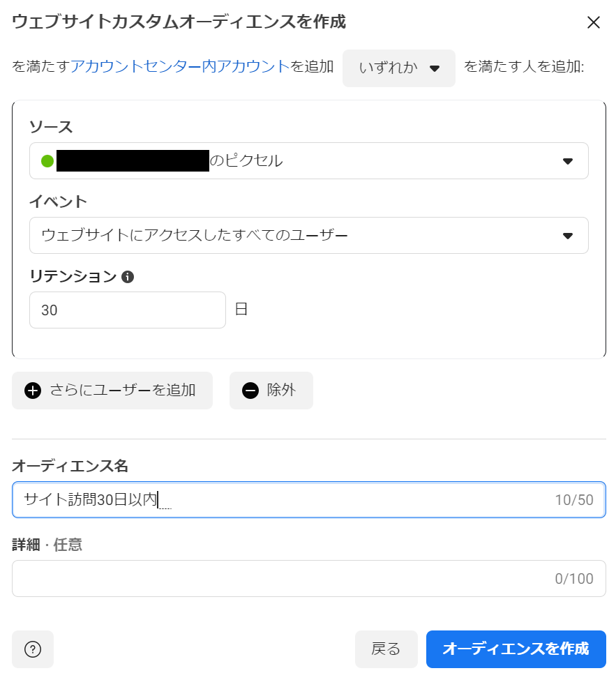This screenshot has width=616, height=673.
Task: Close the custom audience dialog
Action: 593,22
